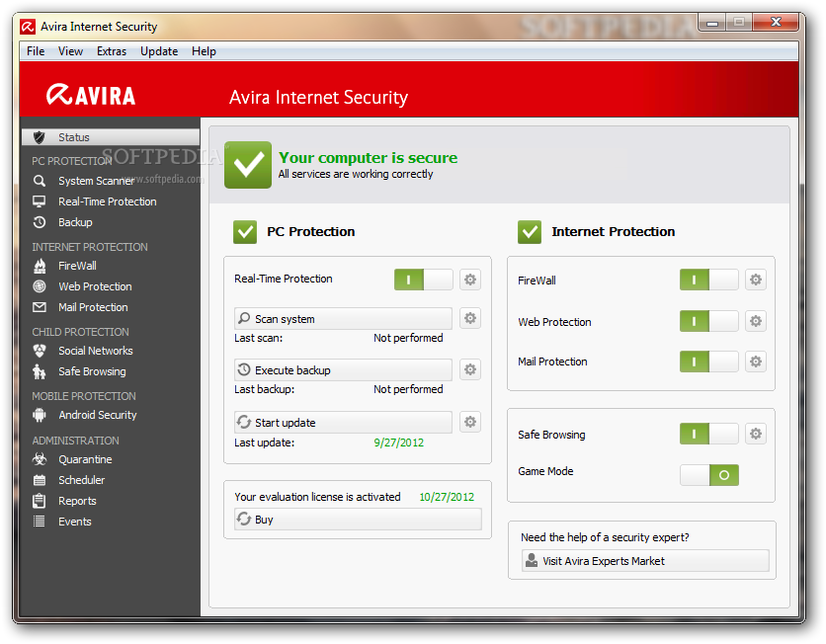
Task: Open the Extras menu
Action: click(x=111, y=51)
